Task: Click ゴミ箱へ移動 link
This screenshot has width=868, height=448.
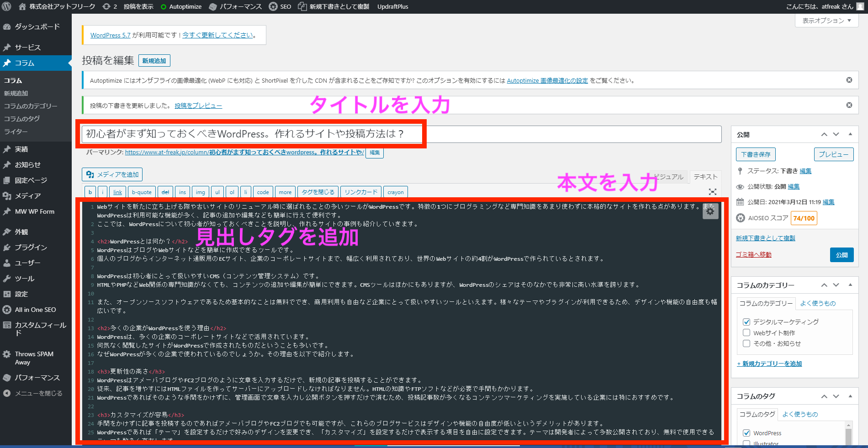Action: tap(753, 254)
